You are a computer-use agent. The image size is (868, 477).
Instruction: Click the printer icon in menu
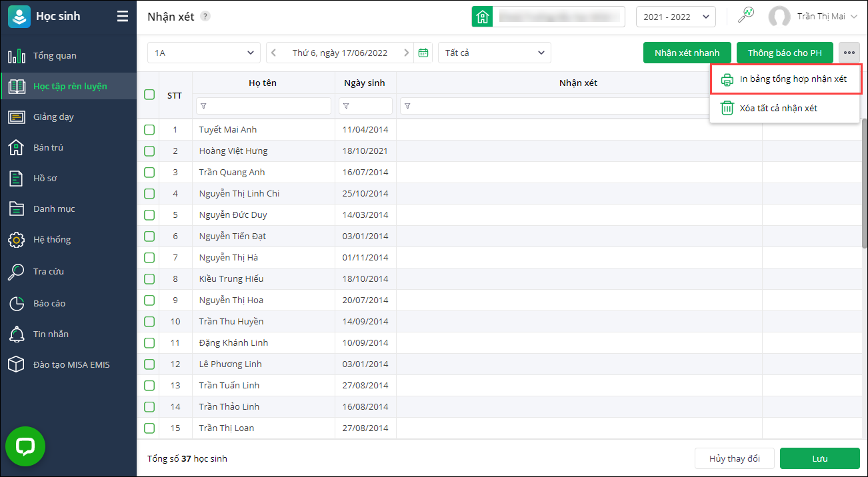coord(727,79)
